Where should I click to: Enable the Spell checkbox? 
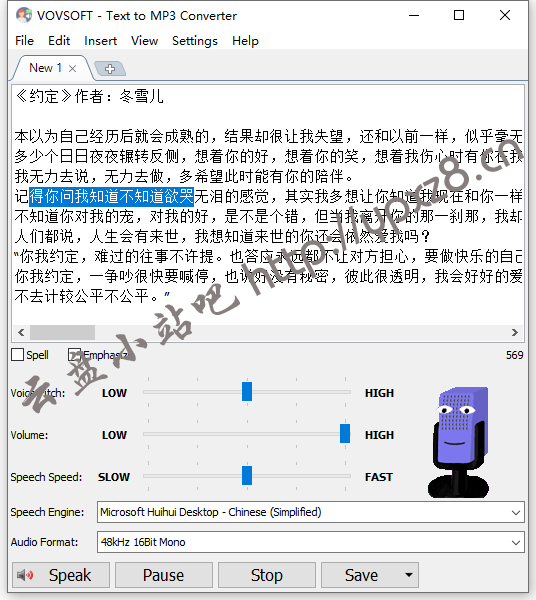(17, 355)
